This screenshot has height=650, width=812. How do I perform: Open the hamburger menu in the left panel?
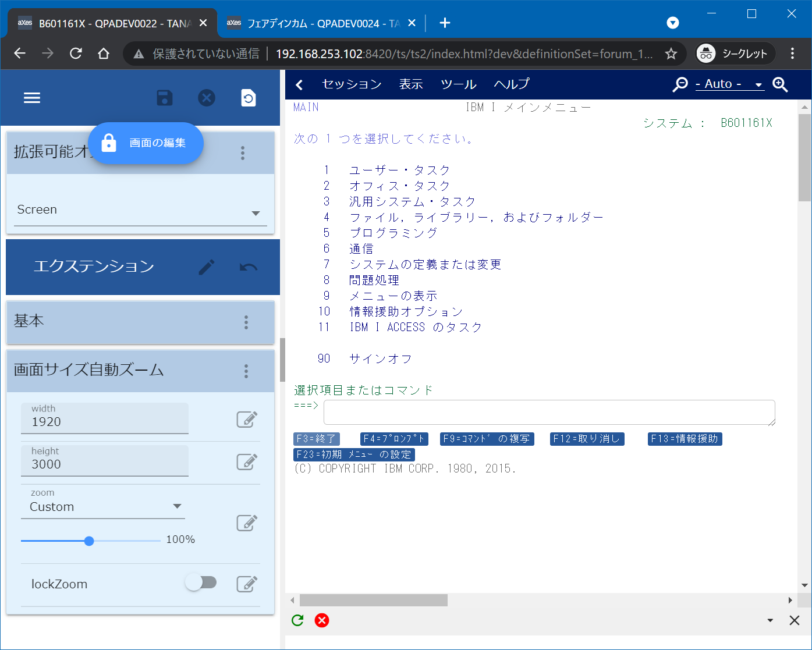click(x=32, y=97)
